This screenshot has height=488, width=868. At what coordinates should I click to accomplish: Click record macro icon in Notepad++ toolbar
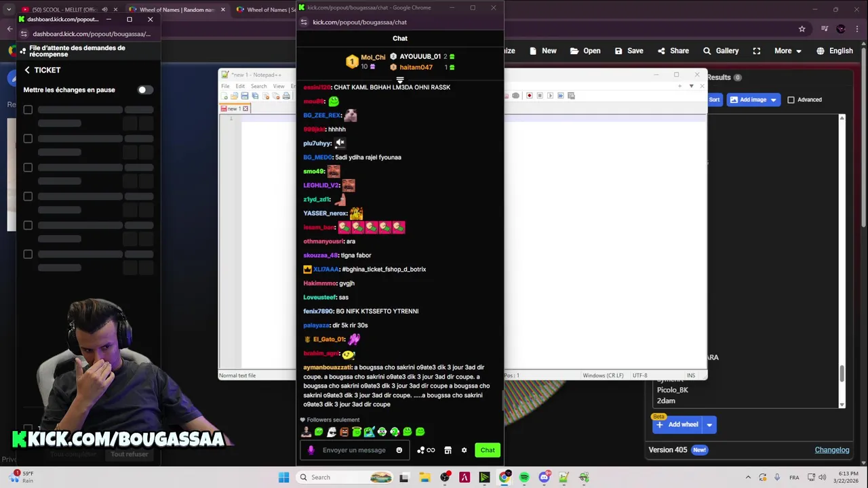pyautogui.click(x=529, y=96)
